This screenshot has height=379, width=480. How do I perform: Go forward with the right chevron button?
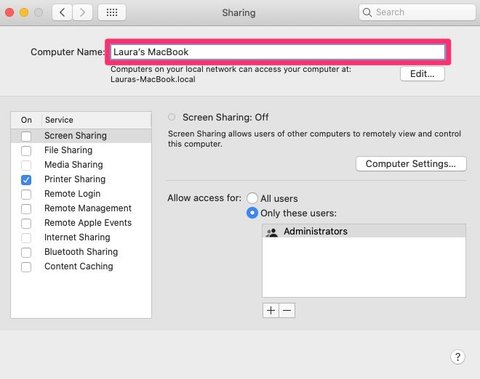tap(82, 13)
